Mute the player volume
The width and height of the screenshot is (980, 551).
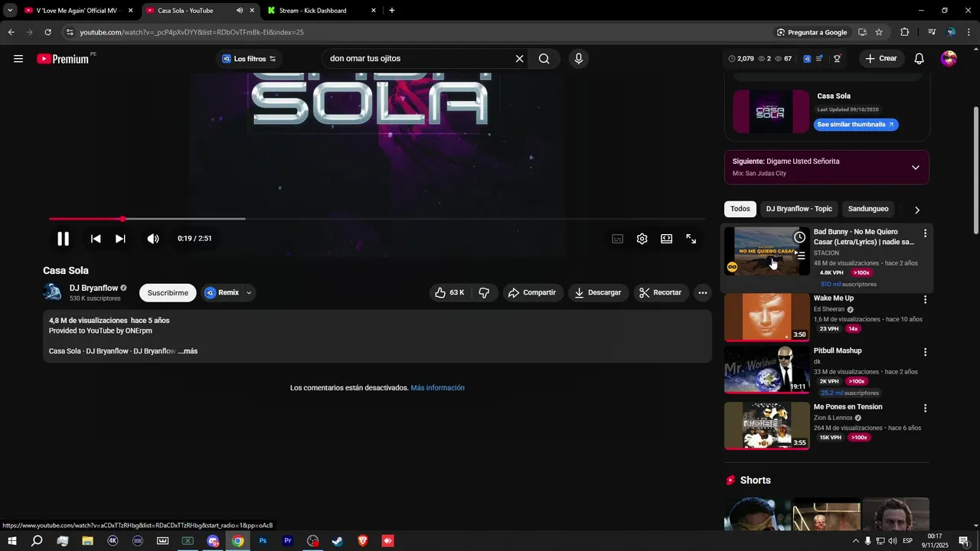click(x=153, y=239)
